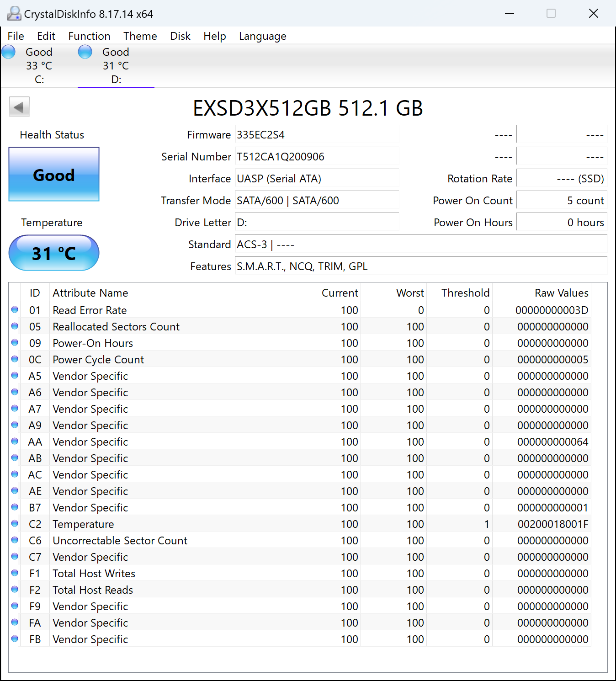The width and height of the screenshot is (616, 681).
Task: Click the Drive Letter field D:
Action: click(317, 223)
